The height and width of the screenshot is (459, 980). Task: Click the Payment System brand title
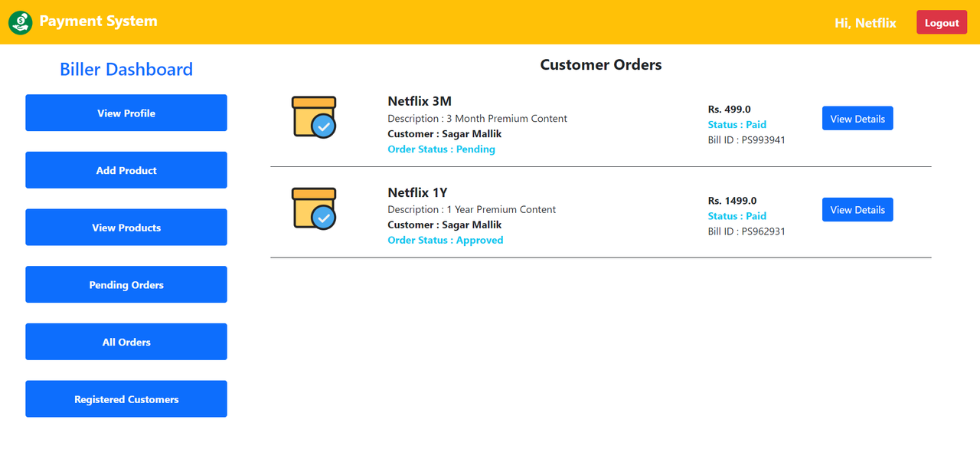pyautogui.click(x=98, y=21)
